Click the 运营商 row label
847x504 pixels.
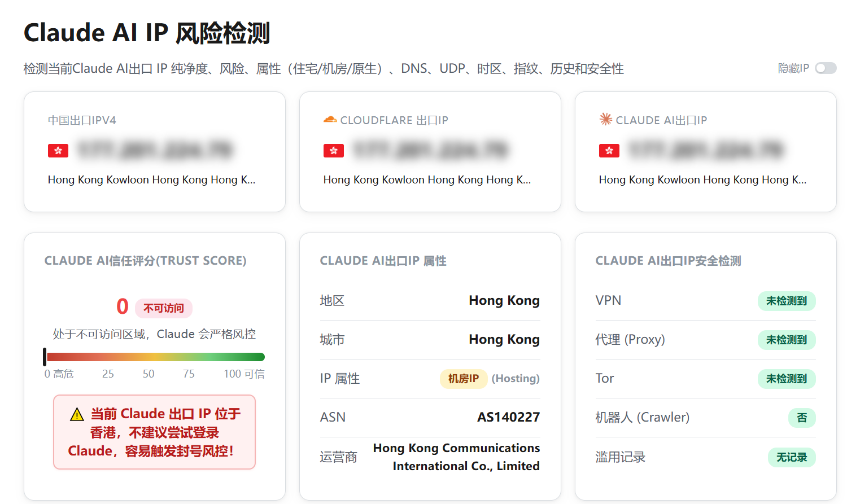click(338, 457)
